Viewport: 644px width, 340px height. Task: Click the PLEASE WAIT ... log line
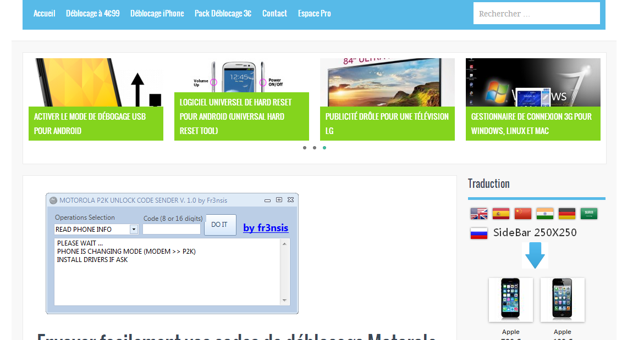pyautogui.click(x=80, y=243)
